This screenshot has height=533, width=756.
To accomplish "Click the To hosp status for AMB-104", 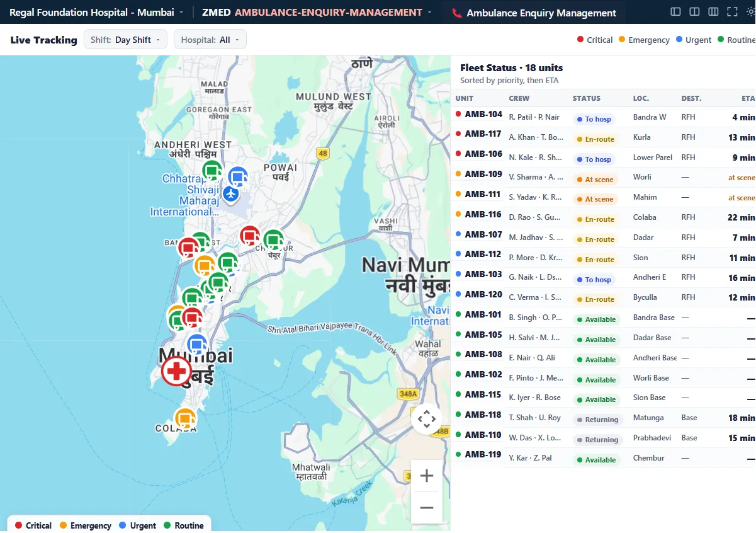I will [593, 119].
